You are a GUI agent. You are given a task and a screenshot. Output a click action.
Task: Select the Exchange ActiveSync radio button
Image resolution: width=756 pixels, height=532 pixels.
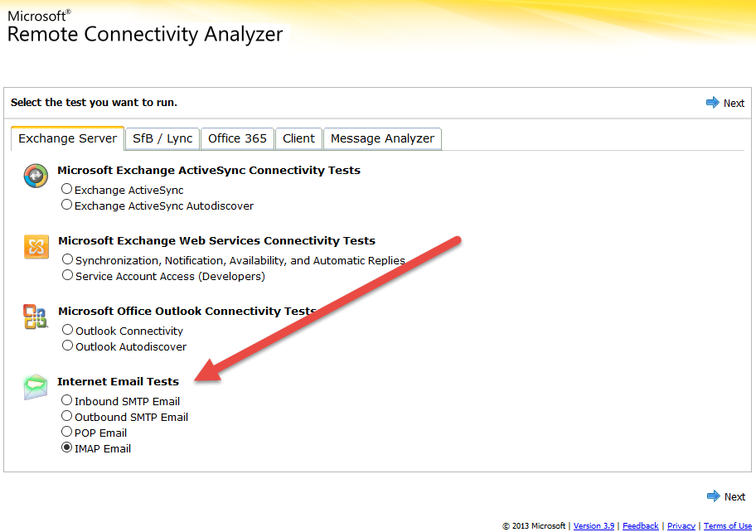[x=66, y=189]
